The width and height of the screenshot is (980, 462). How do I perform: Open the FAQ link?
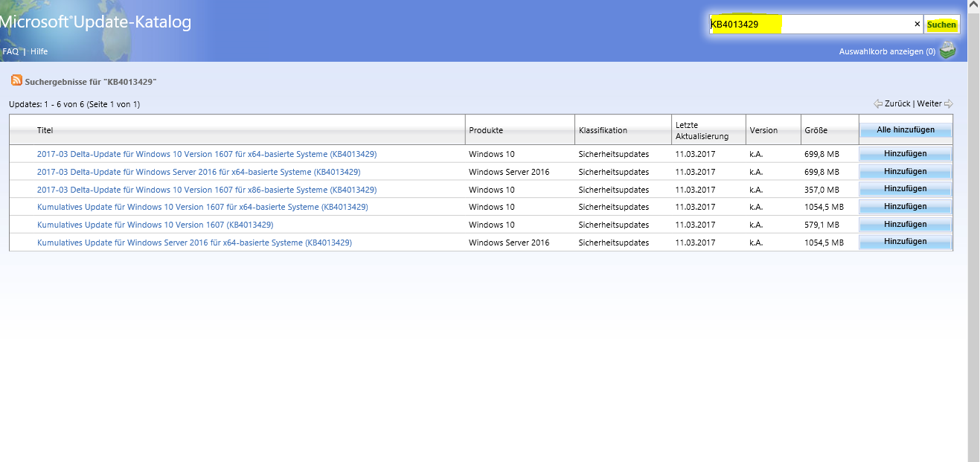point(10,51)
